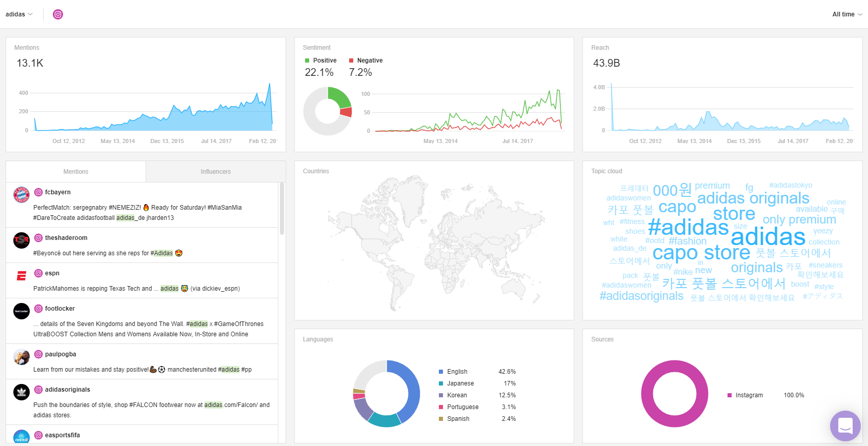Click the #adidasoriginals topic cloud word
The image size is (868, 446).
click(x=641, y=296)
